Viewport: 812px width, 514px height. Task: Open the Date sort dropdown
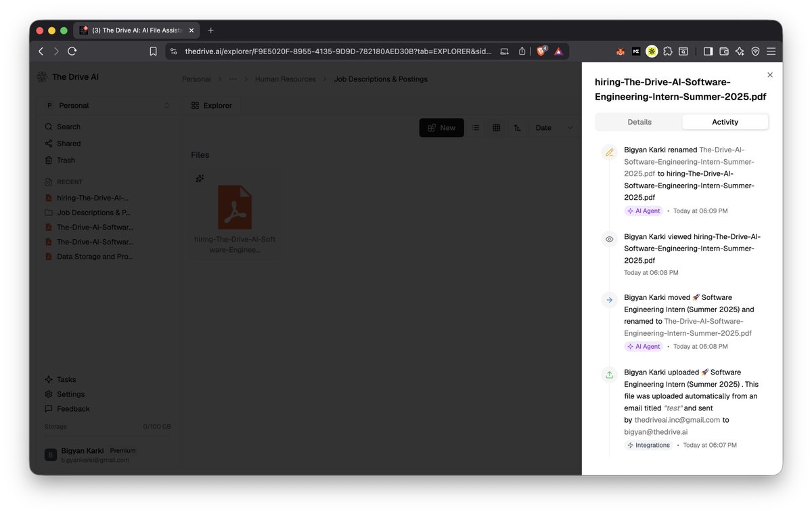coord(554,128)
